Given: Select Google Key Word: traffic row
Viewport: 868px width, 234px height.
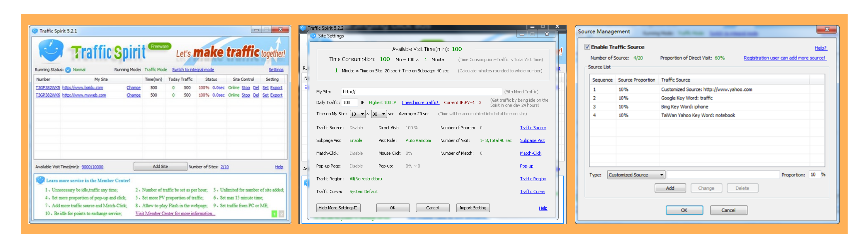Looking at the screenshot, I should click(707, 98).
